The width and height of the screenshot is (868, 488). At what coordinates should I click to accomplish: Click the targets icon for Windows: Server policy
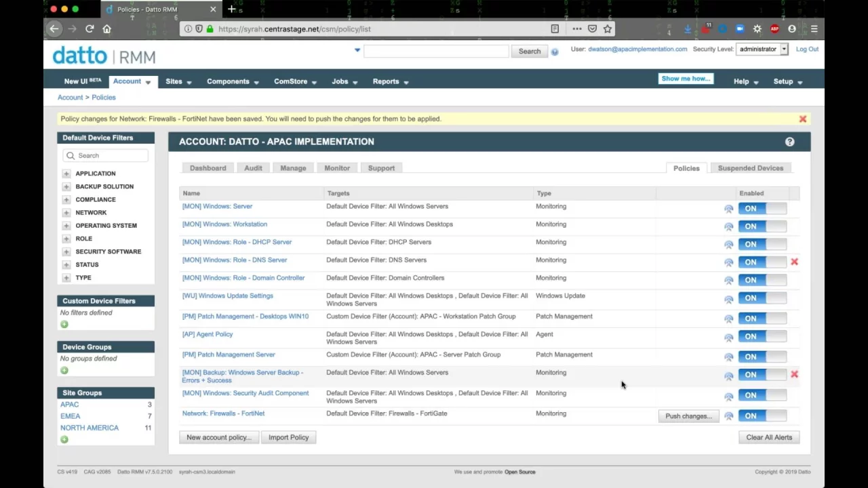[x=728, y=209]
